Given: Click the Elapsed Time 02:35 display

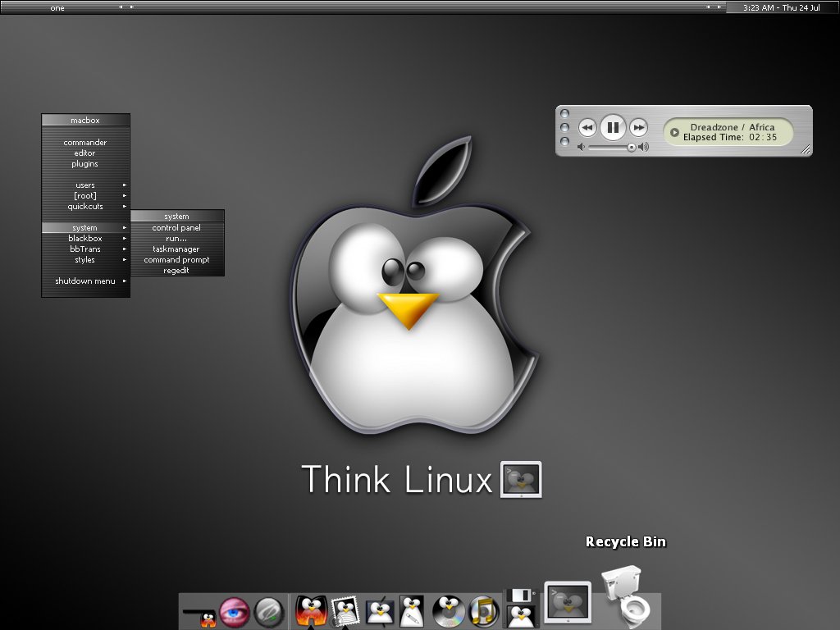Looking at the screenshot, I should tap(729, 137).
